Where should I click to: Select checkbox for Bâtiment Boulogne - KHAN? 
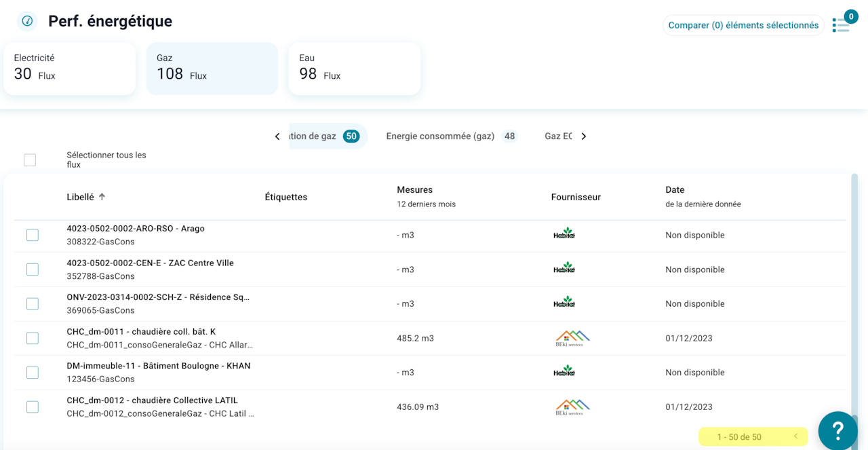[x=33, y=373]
